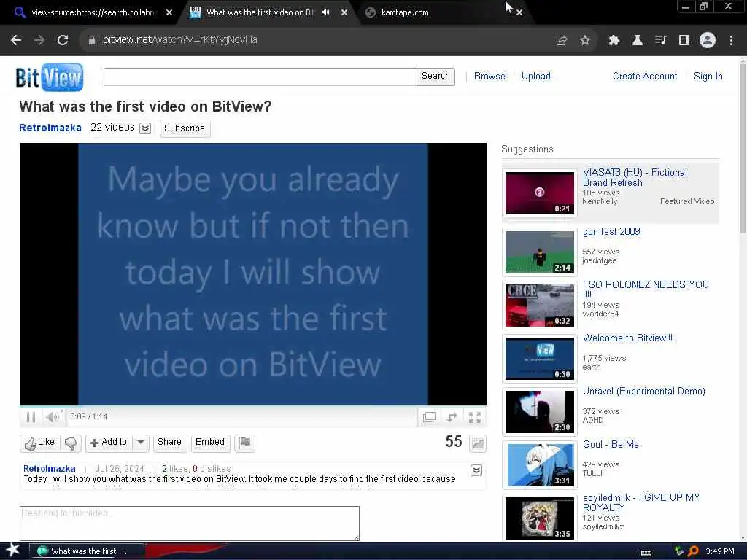Click the Share button

coord(169,442)
